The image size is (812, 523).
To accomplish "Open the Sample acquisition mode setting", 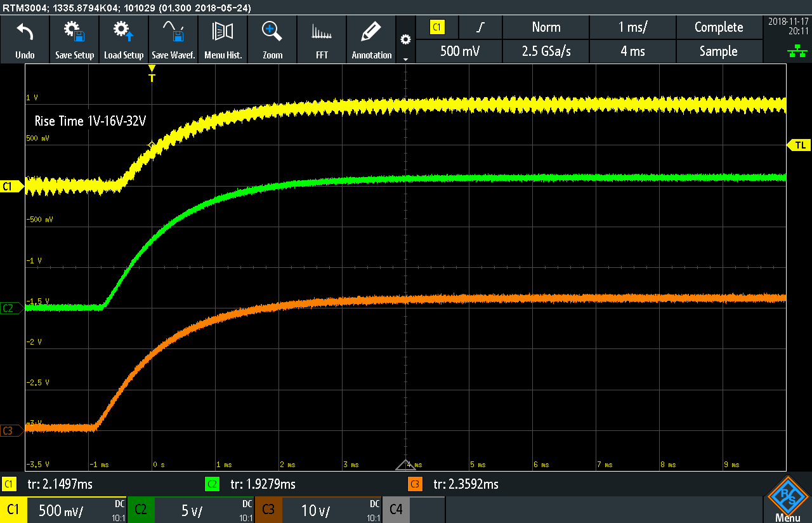I will [718, 51].
